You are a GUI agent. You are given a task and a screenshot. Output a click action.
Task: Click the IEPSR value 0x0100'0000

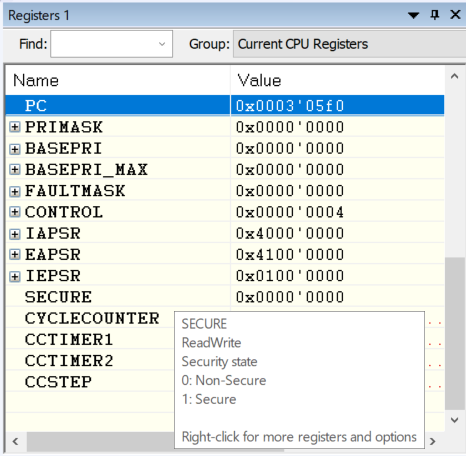coord(290,276)
